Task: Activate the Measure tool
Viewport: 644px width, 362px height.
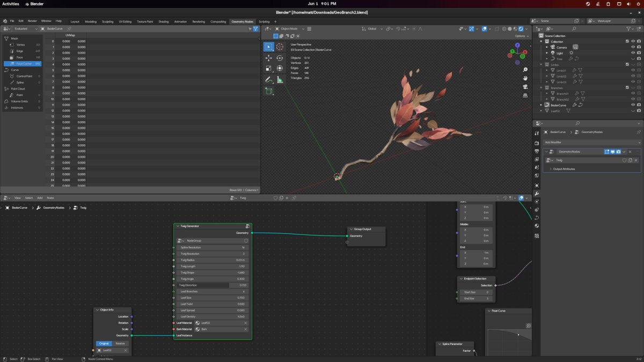Action: (x=280, y=80)
